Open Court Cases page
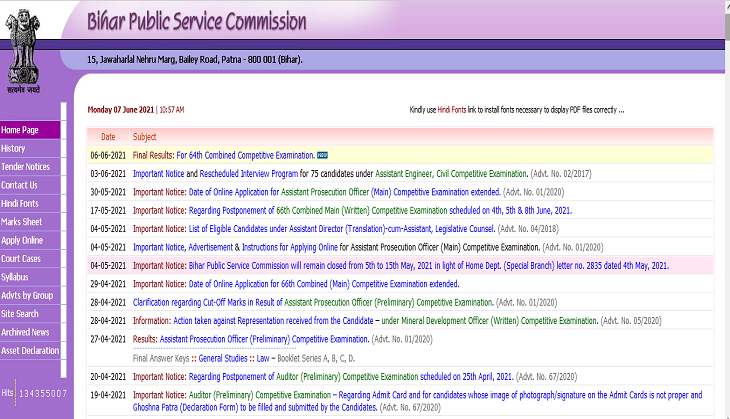The width and height of the screenshot is (730, 419). coord(30,259)
